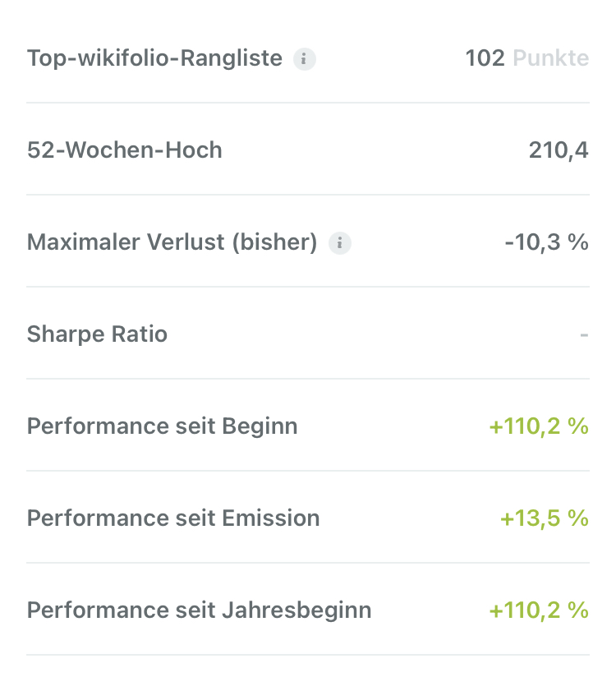The image size is (616, 677).
Task: Click the 52-Wochen-Hoch label
Action: coord(125,150)
